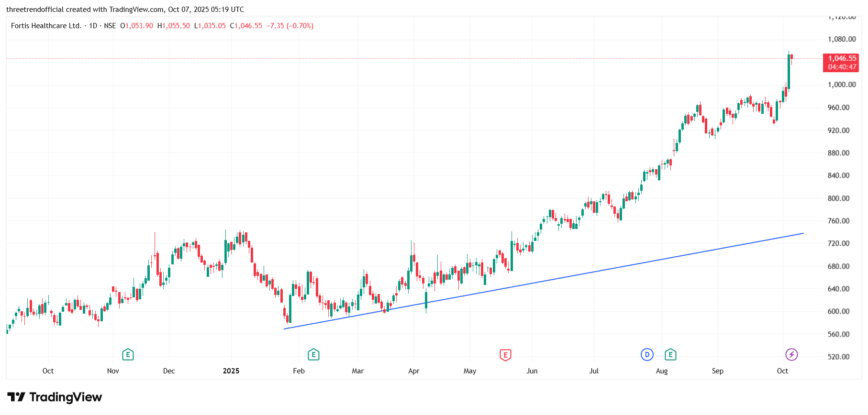Click the red current price tag 1,046.55

click(x=842, y=58)
